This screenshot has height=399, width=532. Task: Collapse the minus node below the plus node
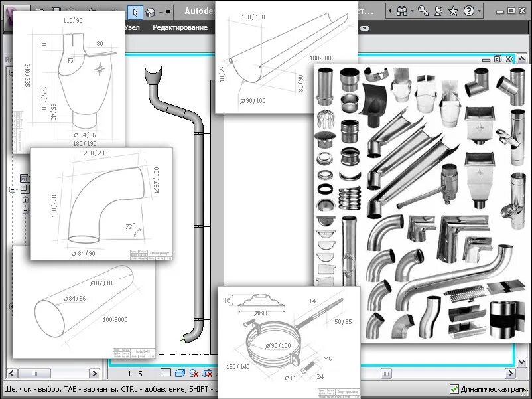click(25, 210)
